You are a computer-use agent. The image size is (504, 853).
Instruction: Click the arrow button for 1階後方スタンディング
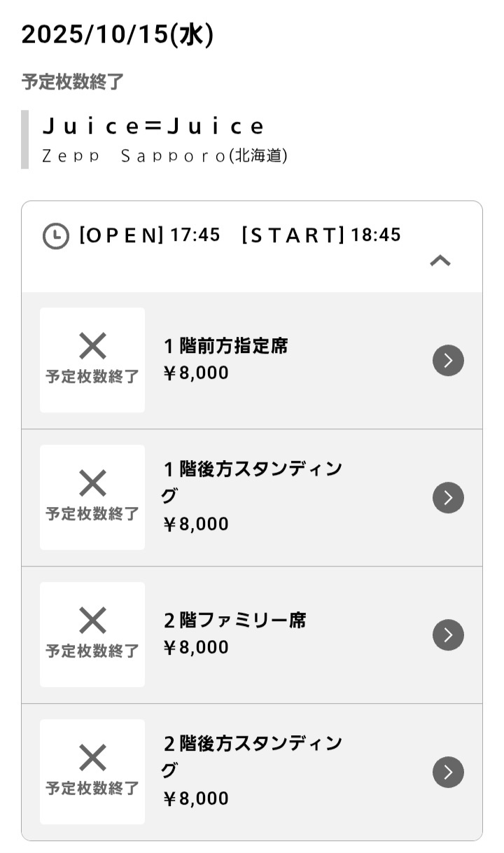(x=448, y=498)
